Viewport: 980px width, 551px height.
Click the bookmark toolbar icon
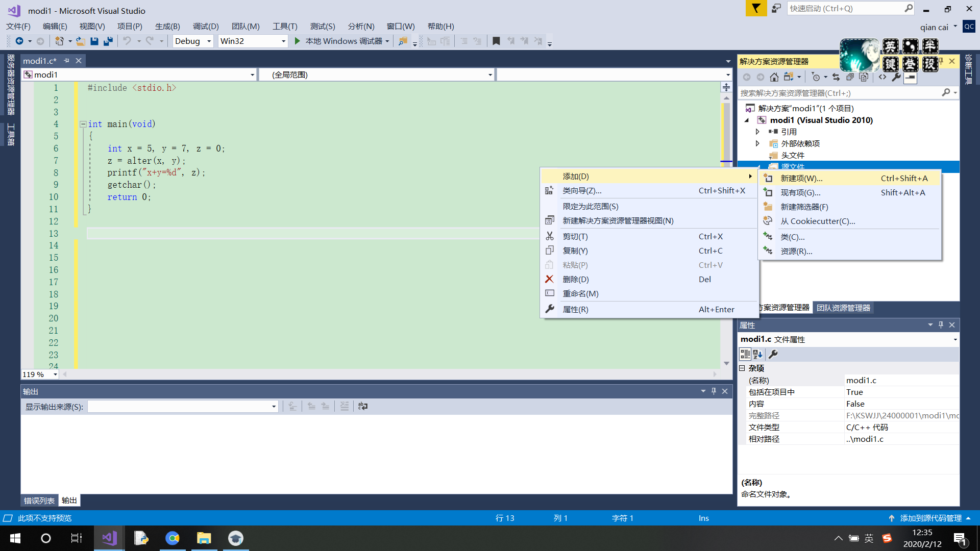496,41
